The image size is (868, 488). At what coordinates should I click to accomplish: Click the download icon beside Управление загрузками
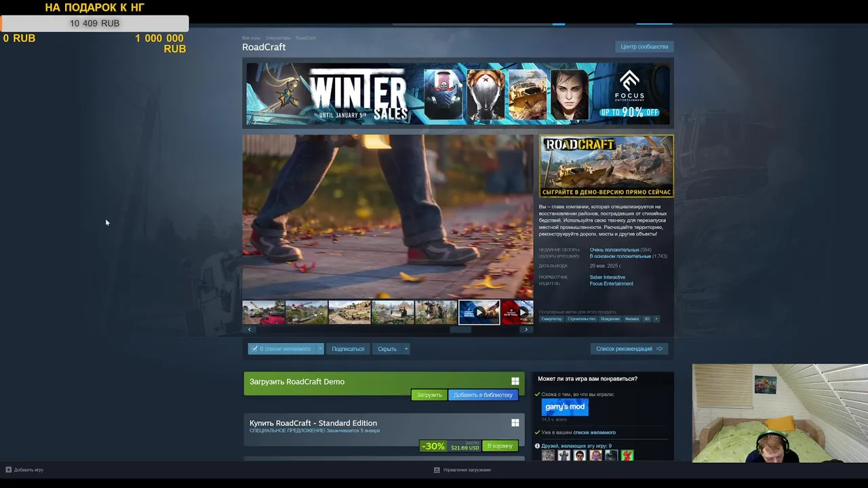(437, 470)
